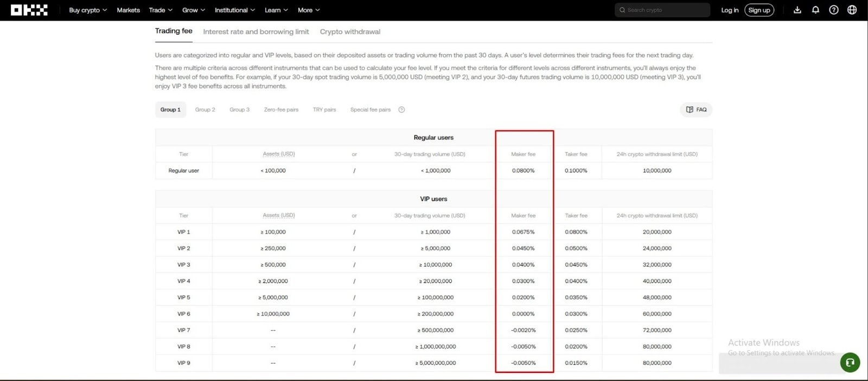Expand the Institutional dropdown menu
The image size is (868, 381).
(x=234, y=10)
